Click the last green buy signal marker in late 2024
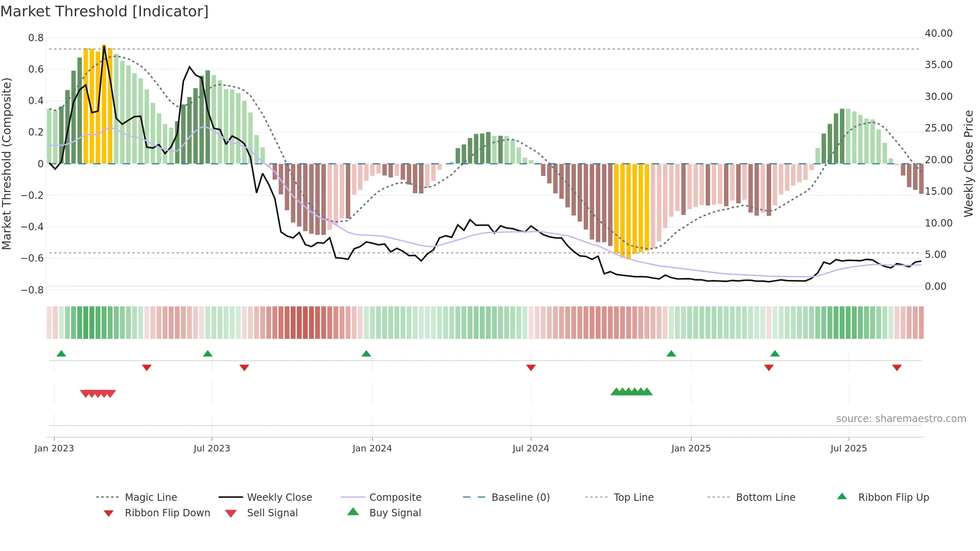This screenshot has width=980, height=551. [647, 391]
